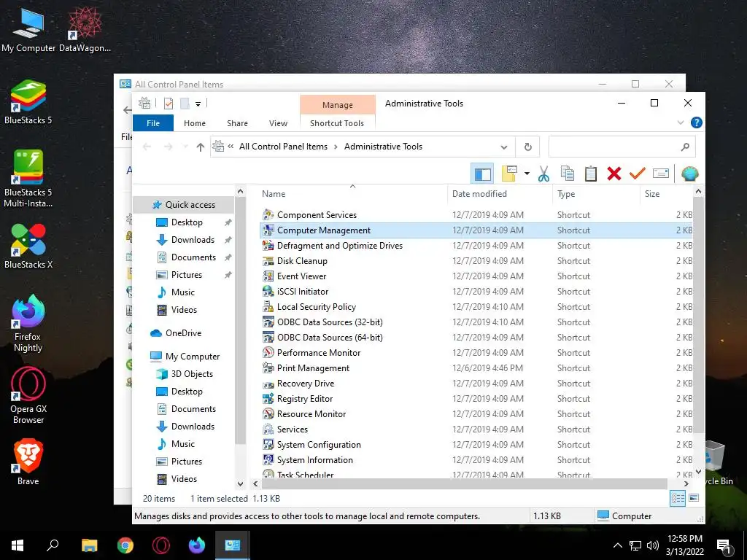
Task: Click the globe shell icon in toolbar
Action: (689, 174)
